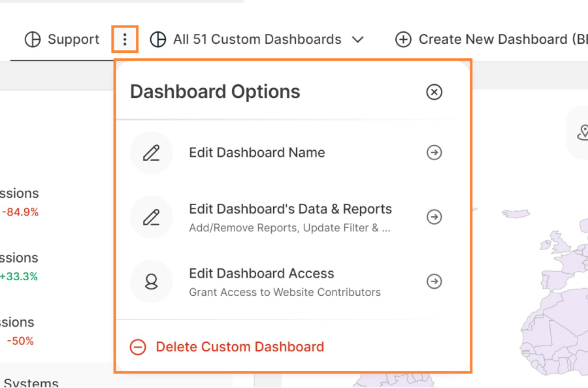
Task: Click pie chart icon next to Support
Action: pos(33,40)
